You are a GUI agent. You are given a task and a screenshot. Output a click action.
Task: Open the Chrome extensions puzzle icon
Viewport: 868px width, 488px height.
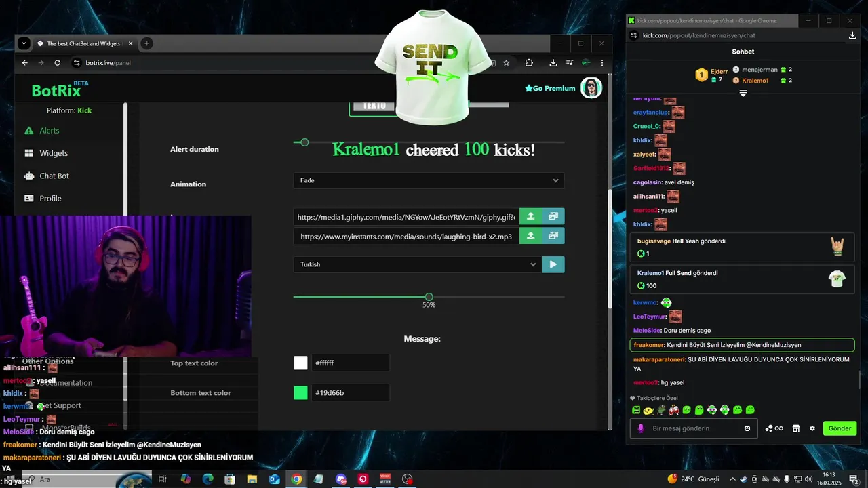[529, 62]
